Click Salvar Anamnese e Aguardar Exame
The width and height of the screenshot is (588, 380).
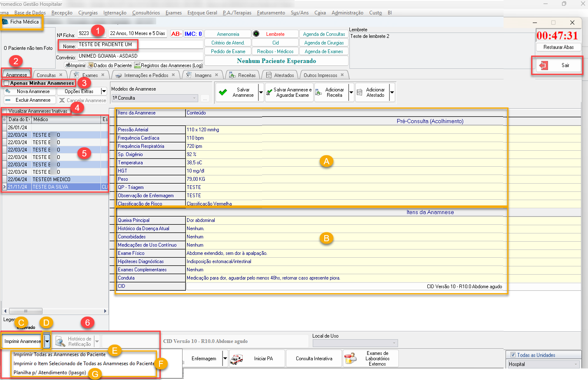[289, 92]
